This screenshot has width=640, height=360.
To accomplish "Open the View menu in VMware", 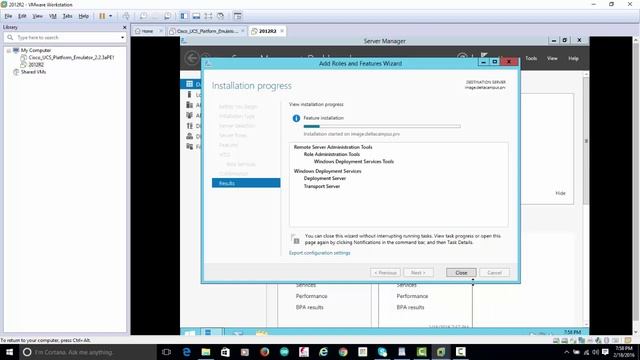I will click(38, 16).
